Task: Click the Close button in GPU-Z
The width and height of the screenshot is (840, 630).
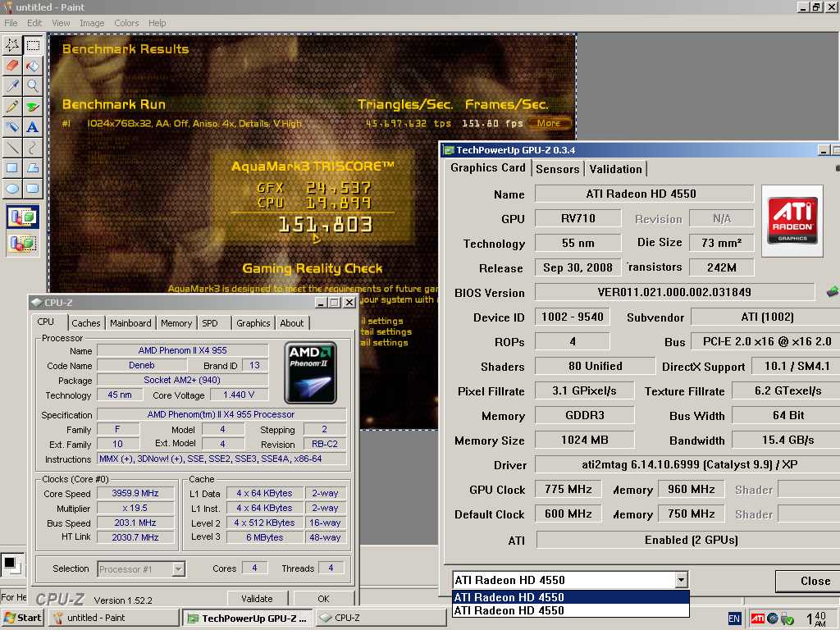Action: pos(808,581)
